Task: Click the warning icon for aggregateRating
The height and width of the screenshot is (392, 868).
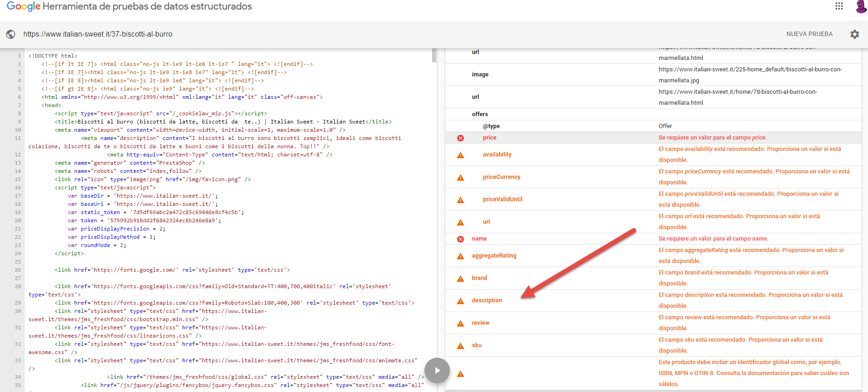Action: (461, 257)
